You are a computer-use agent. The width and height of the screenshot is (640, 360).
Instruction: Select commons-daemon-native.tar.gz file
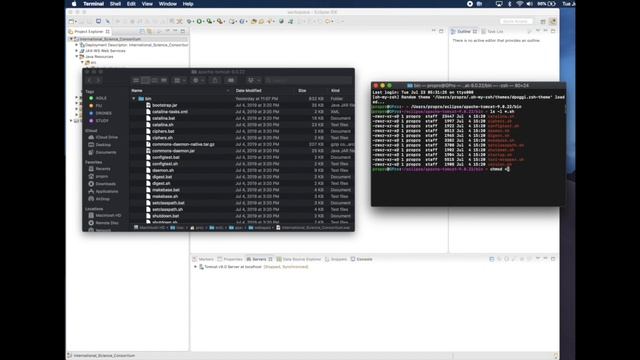click(183, 144)
